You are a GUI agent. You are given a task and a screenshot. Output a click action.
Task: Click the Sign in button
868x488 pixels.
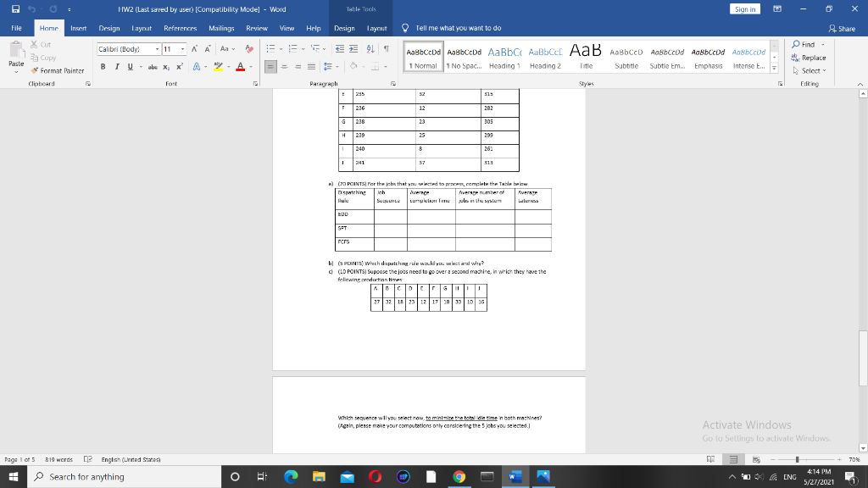tap(744, 8)
